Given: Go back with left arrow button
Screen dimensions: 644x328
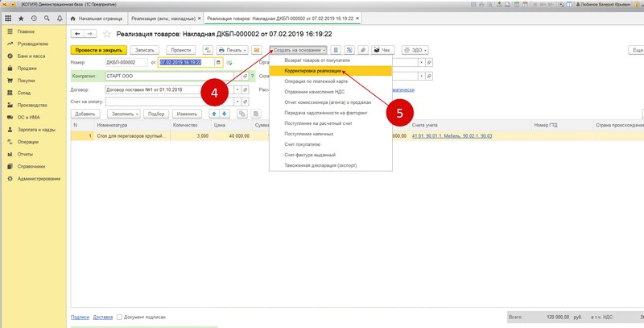Looking at the screenshot, I should pyautogui.click(x=77, y=34).
